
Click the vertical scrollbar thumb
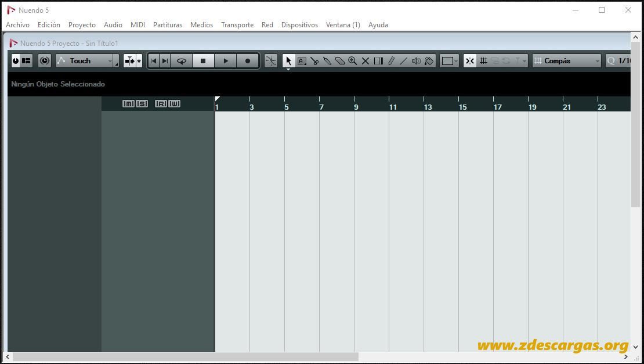tap(635, 124)
